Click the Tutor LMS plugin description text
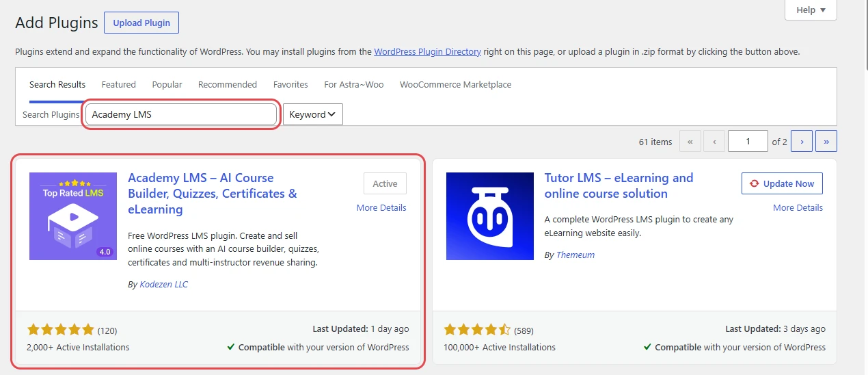The image size is (868, 375). point(639,226)
